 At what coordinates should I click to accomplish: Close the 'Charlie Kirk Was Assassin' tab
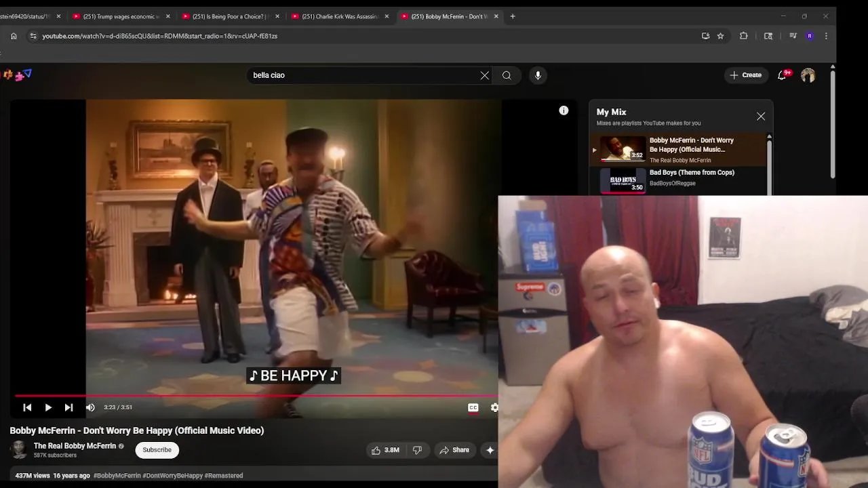pyautogui.click(x=387, y=16)
